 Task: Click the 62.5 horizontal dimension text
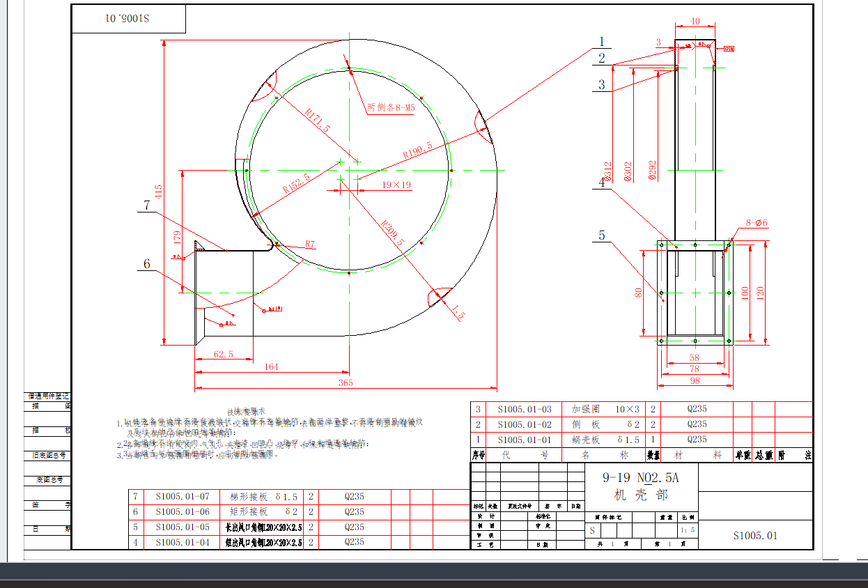(x=224, y=355)
